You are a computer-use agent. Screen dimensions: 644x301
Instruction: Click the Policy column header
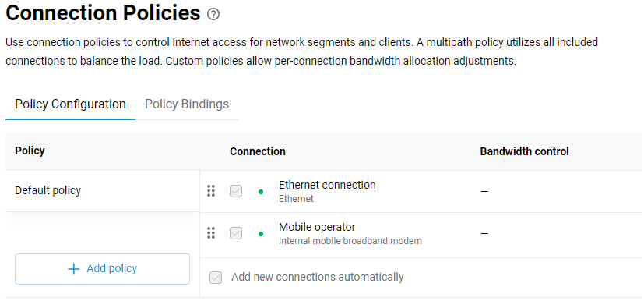(30, 150)
